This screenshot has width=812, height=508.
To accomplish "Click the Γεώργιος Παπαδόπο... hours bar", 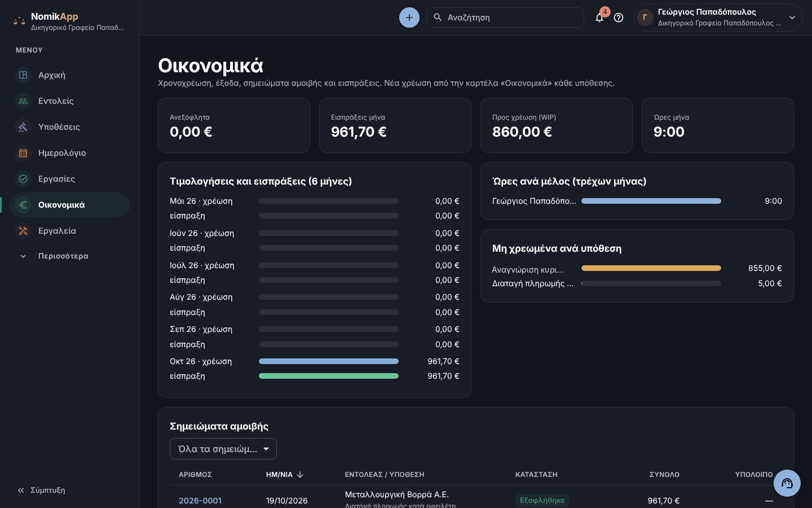I will (651, 201).
